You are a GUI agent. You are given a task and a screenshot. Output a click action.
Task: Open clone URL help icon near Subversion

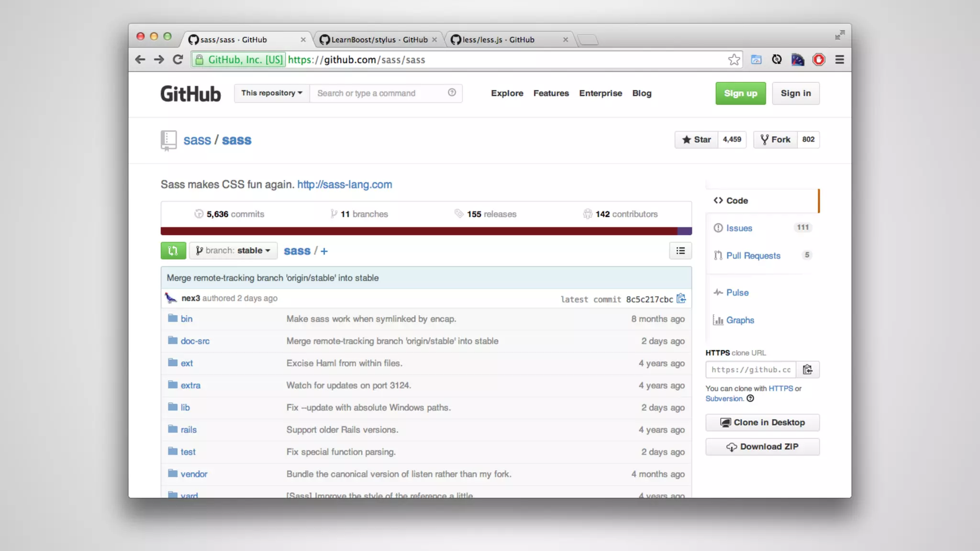(x=750, y=398)
